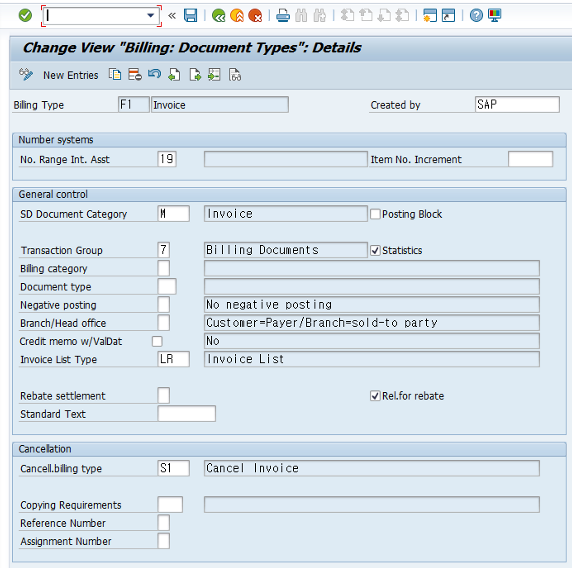The width and height of the screenshot is (572, 568).
Task: Click the Invoice List Type field
Action: 174,359
